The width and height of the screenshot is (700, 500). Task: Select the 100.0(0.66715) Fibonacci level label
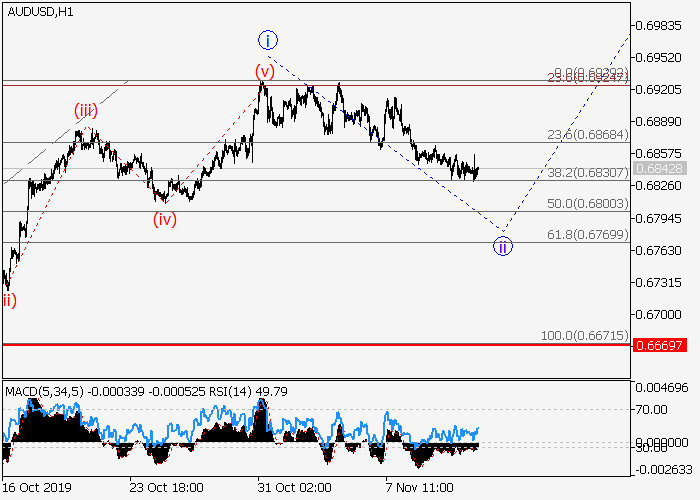tap(585, 335)
